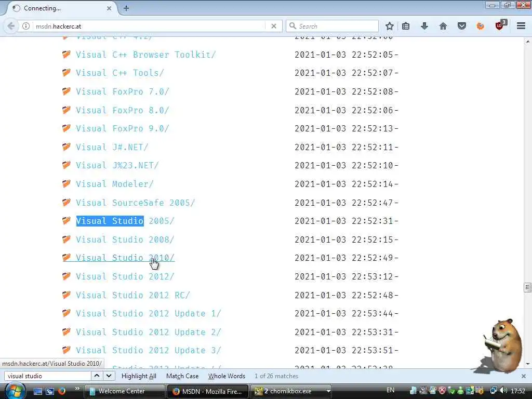Click Show Desktop icon in quick launch
532x399 pixels.
click(x=37, y=391)
